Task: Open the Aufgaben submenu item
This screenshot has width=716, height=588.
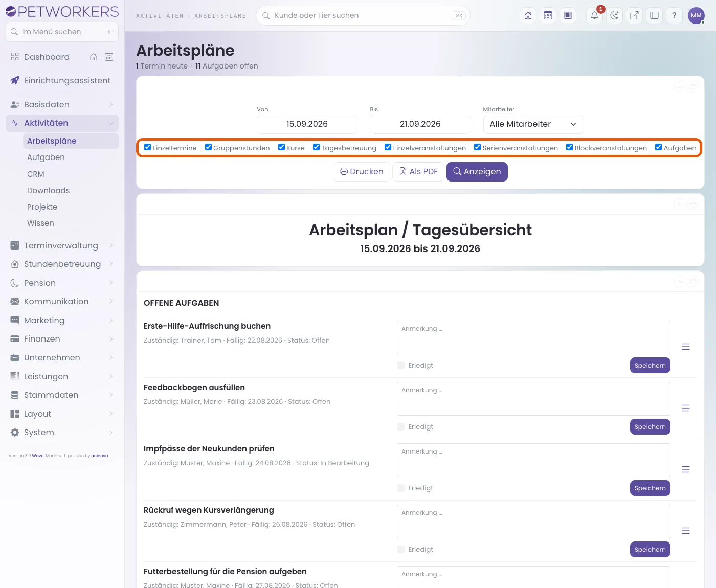Action: (x=71, y=157)
